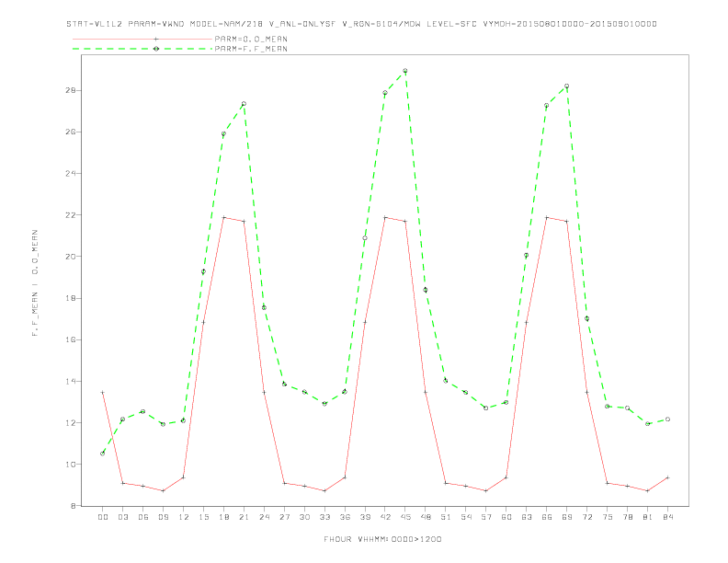Select the red O.O_MEAN marker at hour 18
This screenshot has width=728, height=563.
[x=223, y=217]
